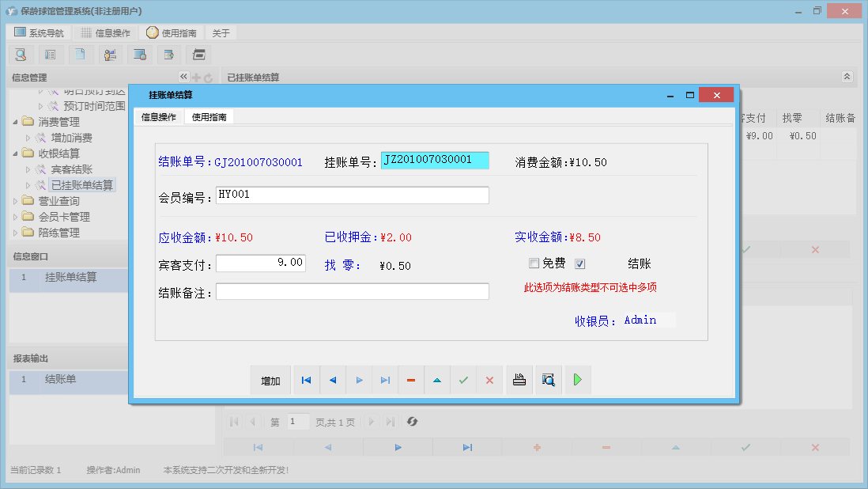This screenshot has width=868, height=489.
Task: Expand the 会员卡管理 tree node
Action: point(15,216)
